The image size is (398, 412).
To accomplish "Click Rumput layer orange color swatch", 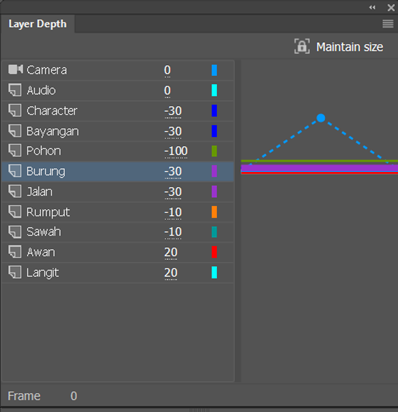I will [214, 212].
